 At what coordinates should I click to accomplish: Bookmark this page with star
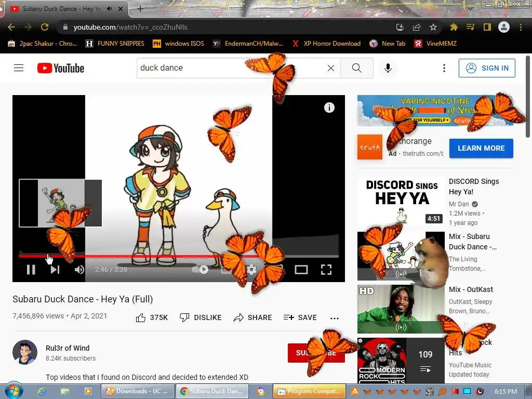(433, 27)
